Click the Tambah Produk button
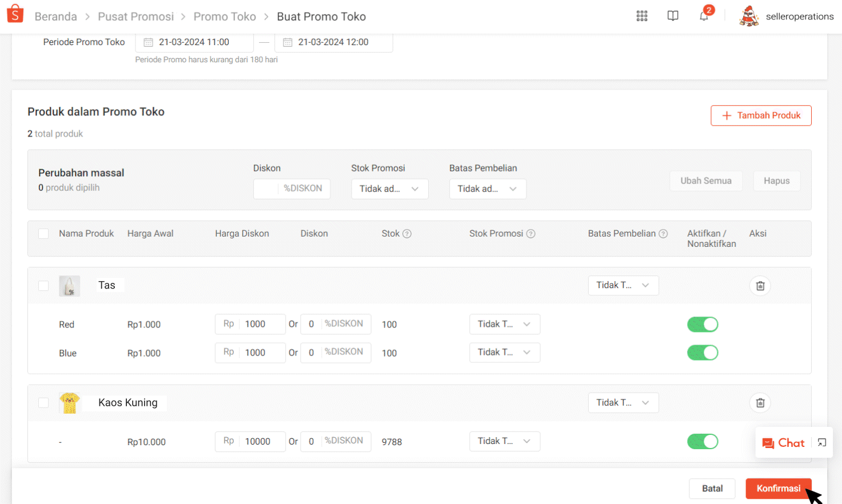The height and width of the screenshot is (504, 842). (760, 115)
